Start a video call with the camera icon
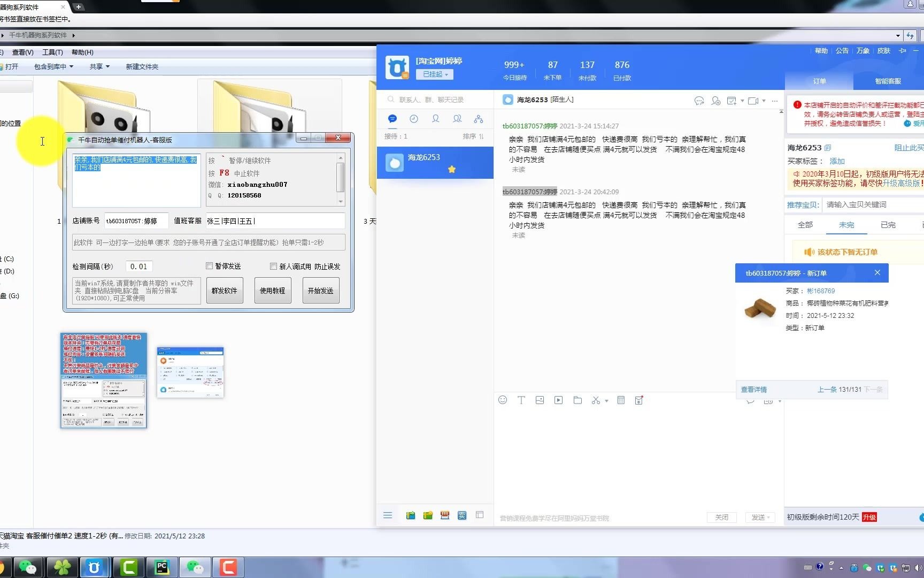This screenshot has height=578, width=924. (x=753, y=101)
